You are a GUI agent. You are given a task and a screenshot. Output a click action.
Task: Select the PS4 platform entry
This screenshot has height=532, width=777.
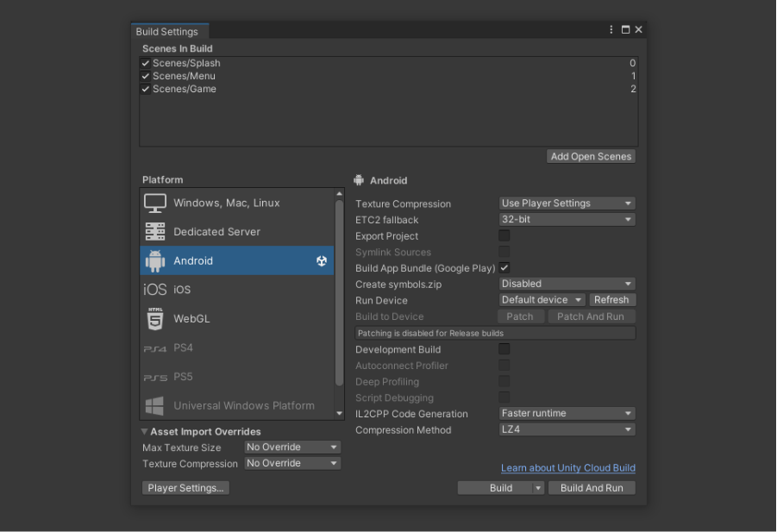pyautogui.click(x=237, y=347)
